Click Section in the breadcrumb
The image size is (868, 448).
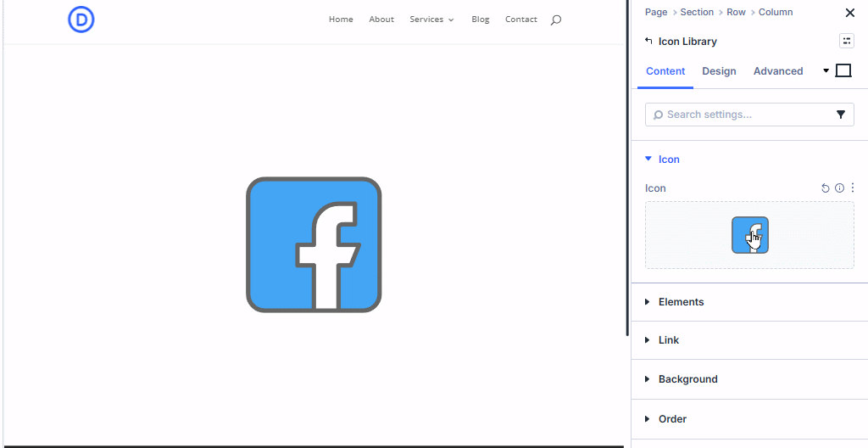point(697,12)
